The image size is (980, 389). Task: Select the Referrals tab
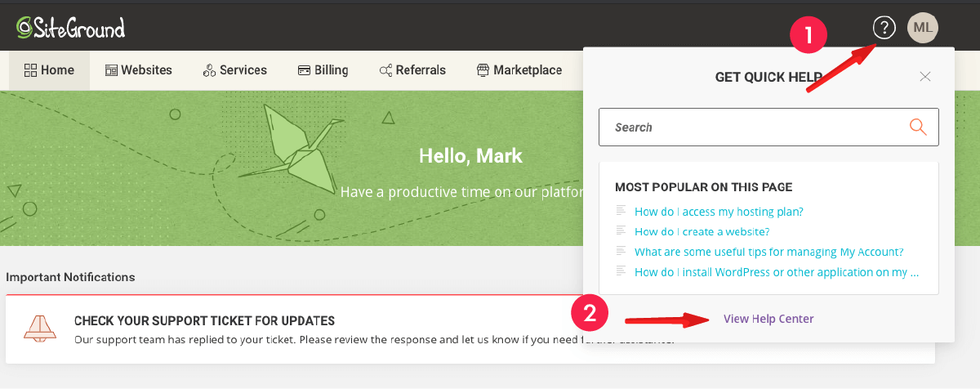pos(412,70)
